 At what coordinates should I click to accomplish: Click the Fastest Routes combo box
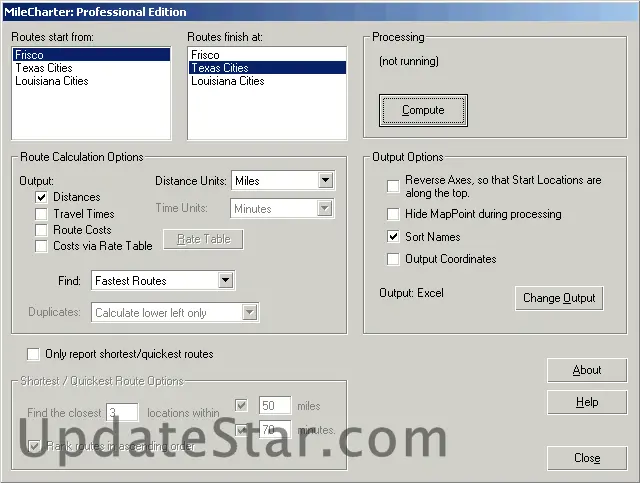163,280
